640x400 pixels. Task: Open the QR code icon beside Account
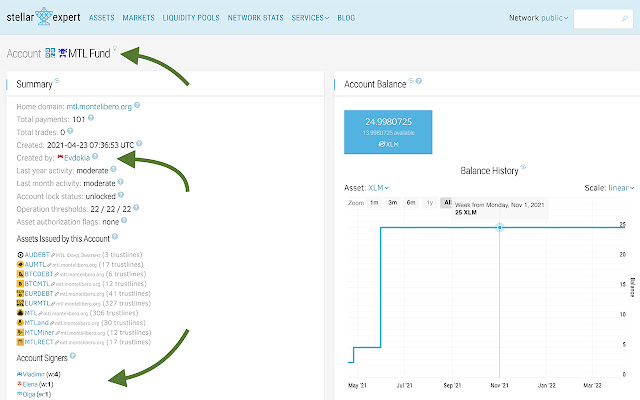click(x=50, y=53)
